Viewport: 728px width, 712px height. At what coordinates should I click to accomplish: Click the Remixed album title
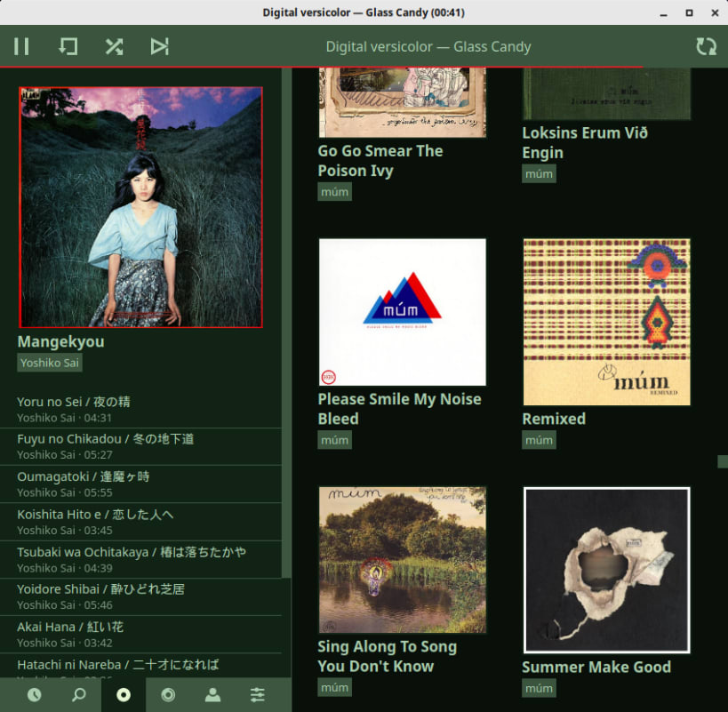[554, 419]
